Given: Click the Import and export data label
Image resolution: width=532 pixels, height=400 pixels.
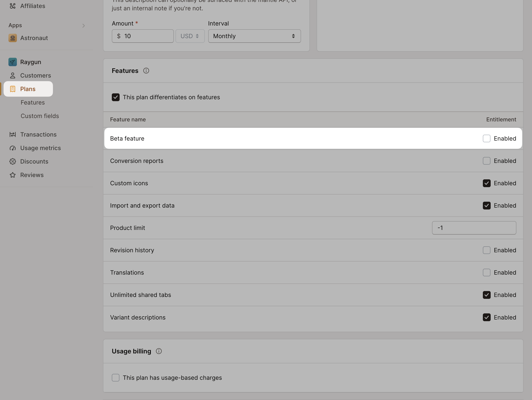Looking at the screenshot, I should coord(142,205).
